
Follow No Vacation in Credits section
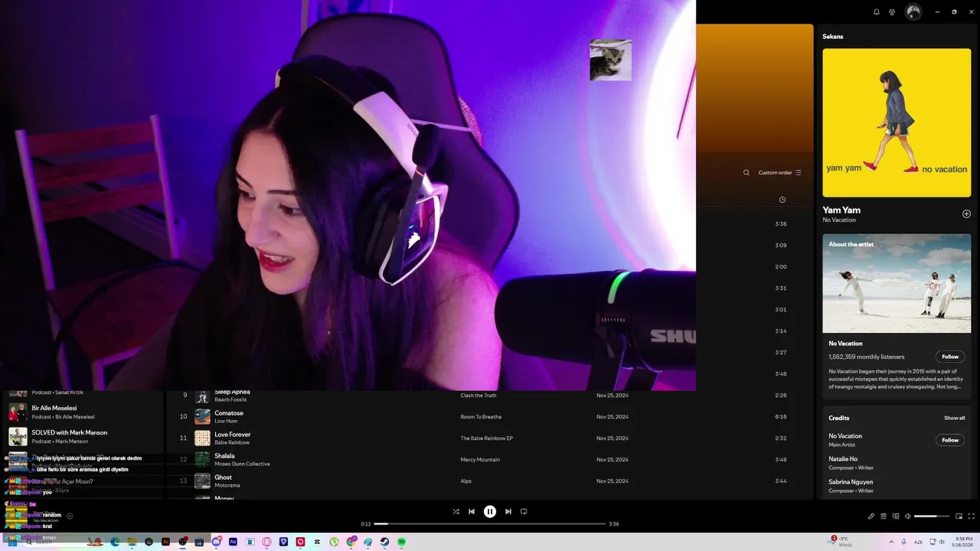coord(950,440)
